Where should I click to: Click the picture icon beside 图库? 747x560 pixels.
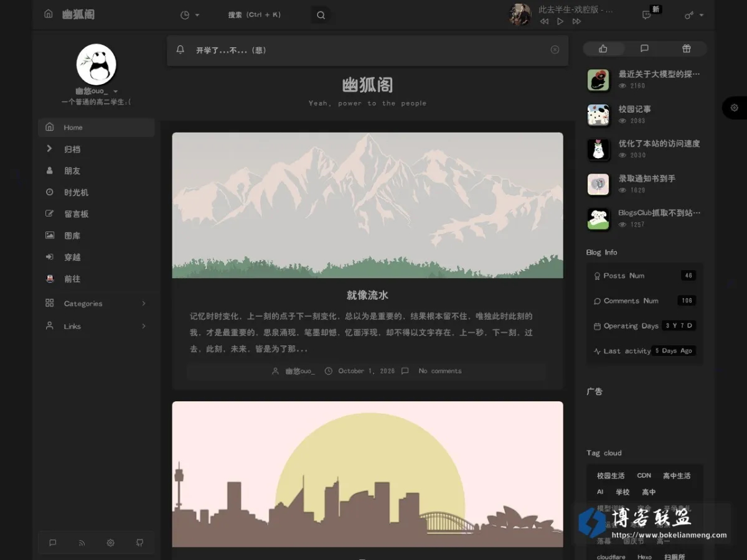49,235
